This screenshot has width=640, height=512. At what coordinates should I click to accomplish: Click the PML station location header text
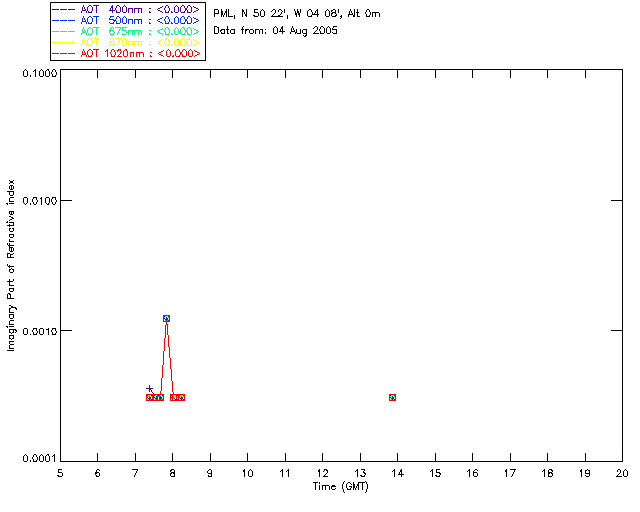pyautogui.click(x=297, y=14)
